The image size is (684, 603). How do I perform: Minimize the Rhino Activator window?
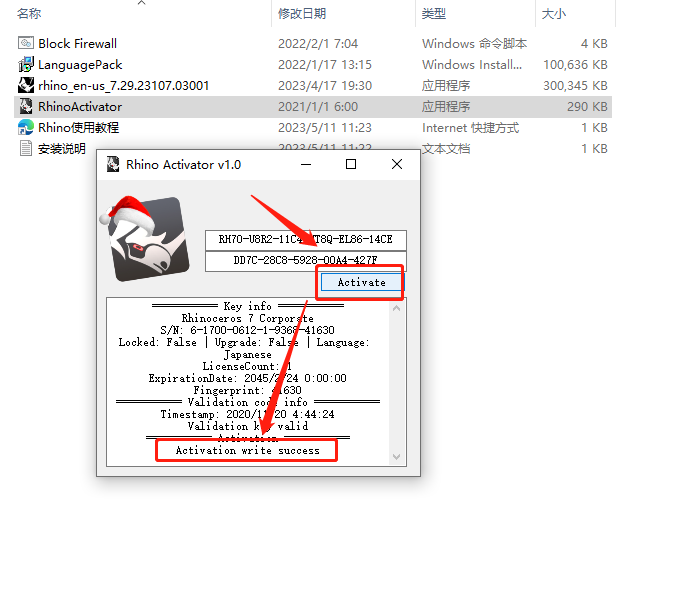coord(306,164)
